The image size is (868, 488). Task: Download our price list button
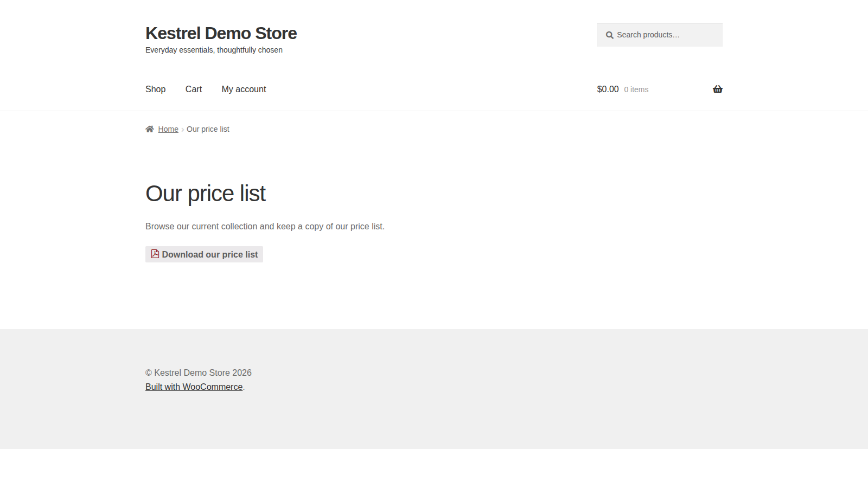[204, 254]
